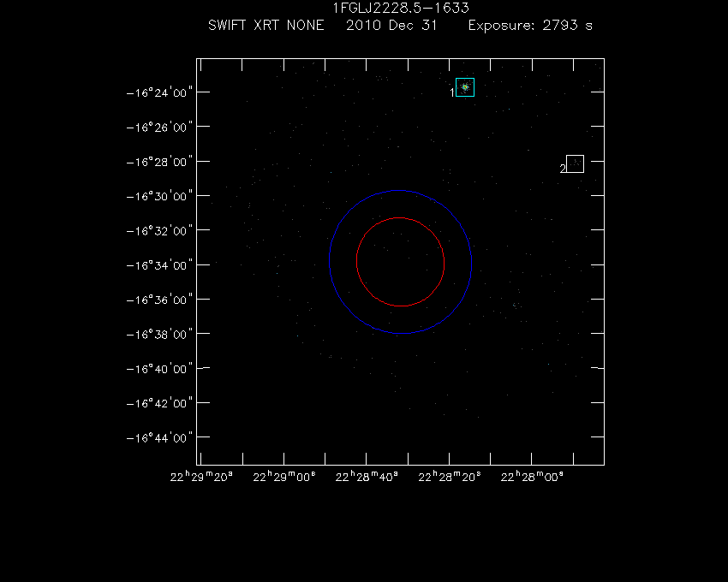Click declination label -16°36'00"
The width and height of the screenshot is (728, 582).
(x=159, y=300)
